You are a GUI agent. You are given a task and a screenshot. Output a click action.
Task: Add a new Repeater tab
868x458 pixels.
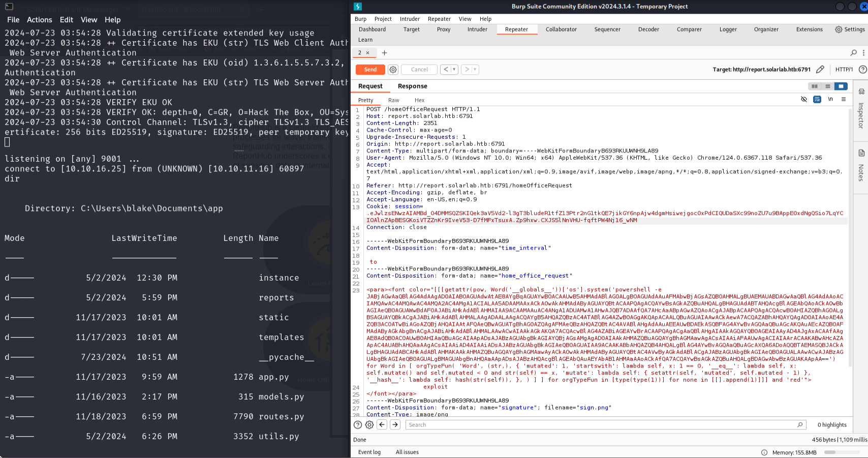pyautogui.click(x=384, y=53)
